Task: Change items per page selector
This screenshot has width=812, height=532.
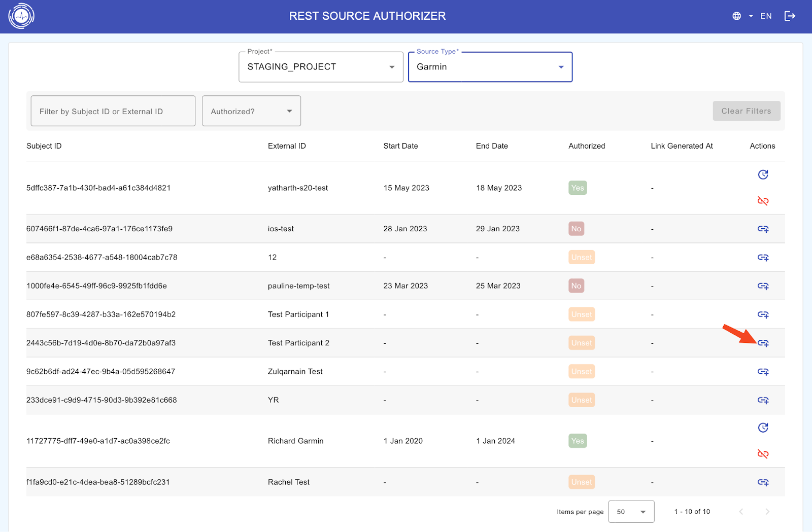Action: pyautogui.click(x=631, y=512)
